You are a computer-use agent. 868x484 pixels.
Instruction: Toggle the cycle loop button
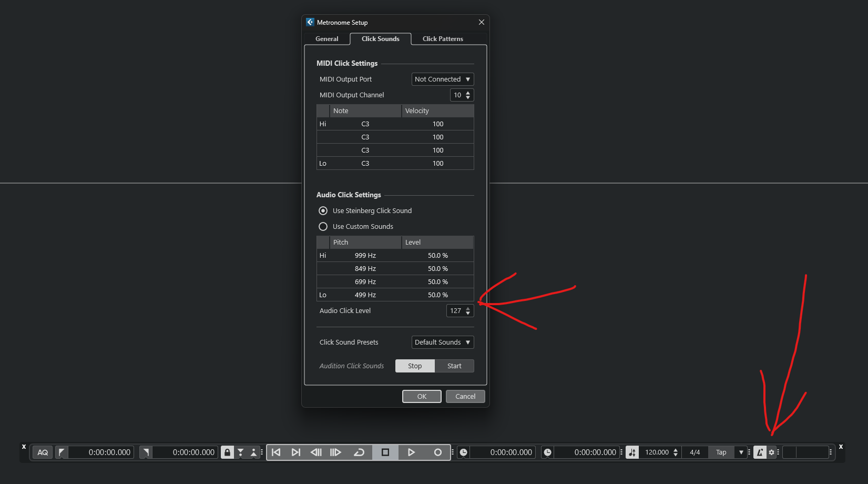[359, 452]
